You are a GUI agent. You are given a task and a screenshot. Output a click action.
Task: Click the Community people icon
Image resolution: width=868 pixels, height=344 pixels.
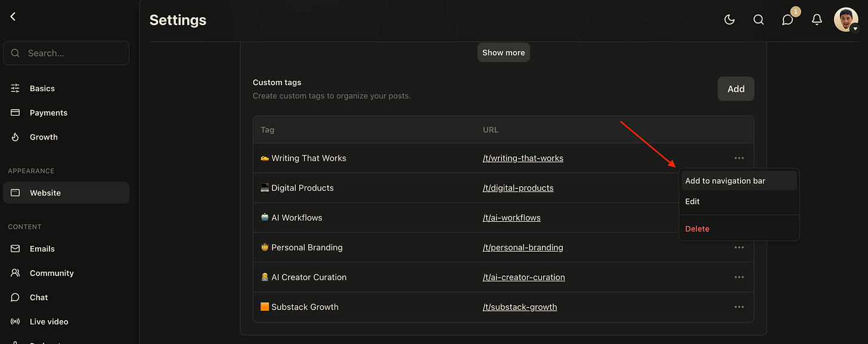[15, 273]
